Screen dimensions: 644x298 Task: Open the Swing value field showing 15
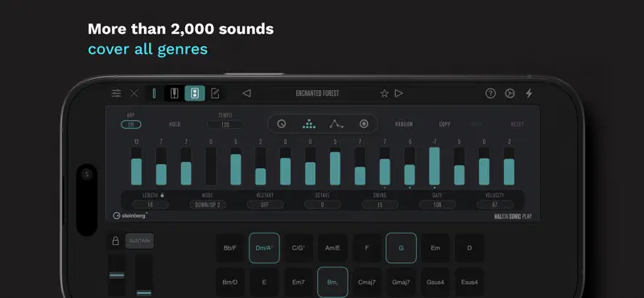380,205
